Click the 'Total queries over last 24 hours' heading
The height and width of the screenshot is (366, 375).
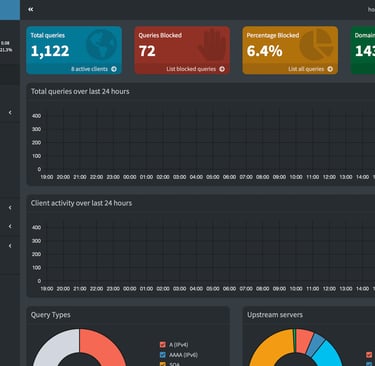[x=80, y=91]
